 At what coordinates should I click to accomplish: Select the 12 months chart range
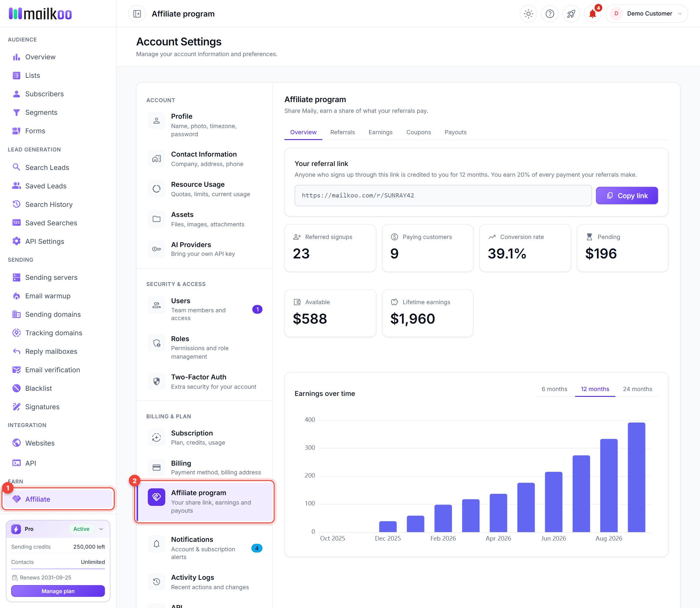pyautogui.click(x=595, y=389)
